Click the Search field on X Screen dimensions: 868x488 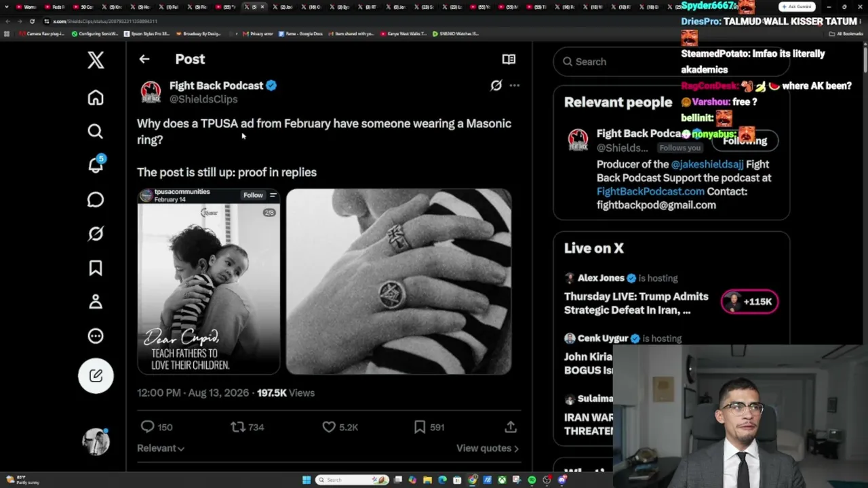pos(671,62)
